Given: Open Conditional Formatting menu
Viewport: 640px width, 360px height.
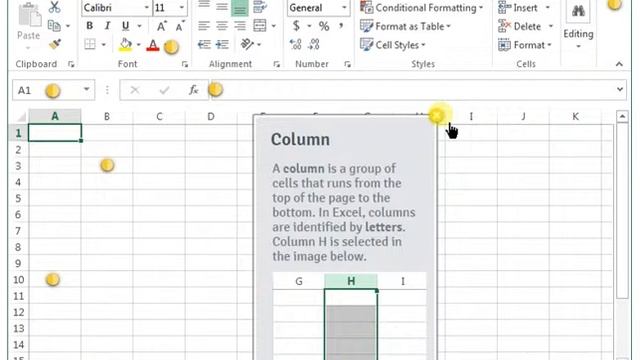Looking at the screenshot, I should pyautogui.click(x=422, y=7).
